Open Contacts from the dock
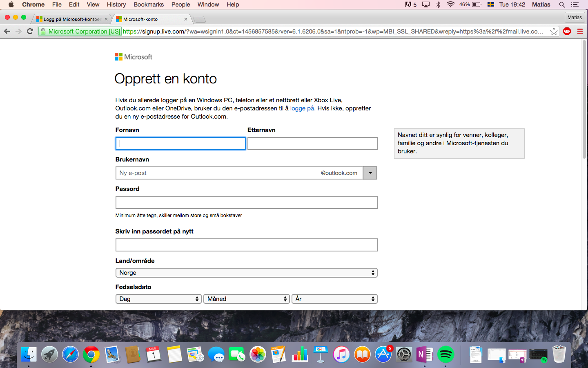The width and height of the screenshot is (588, 368). 133,355
